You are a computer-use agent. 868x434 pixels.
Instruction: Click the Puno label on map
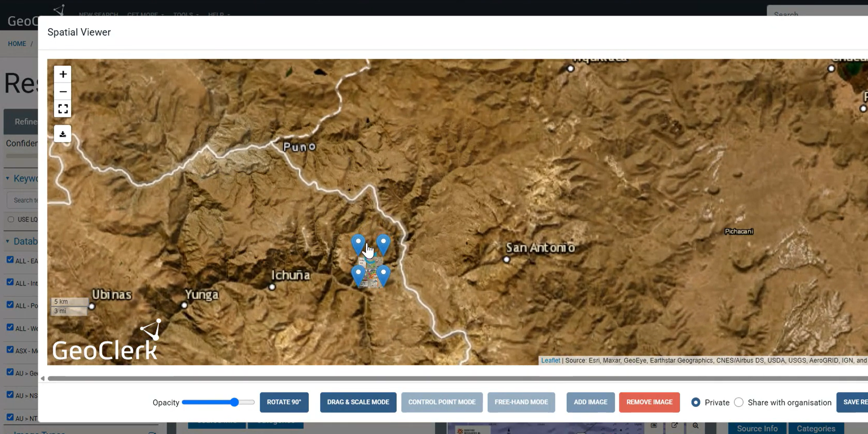pos(299,147)
